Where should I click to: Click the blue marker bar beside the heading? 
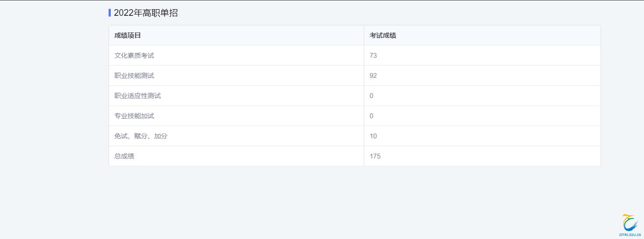tap(109, 13)
